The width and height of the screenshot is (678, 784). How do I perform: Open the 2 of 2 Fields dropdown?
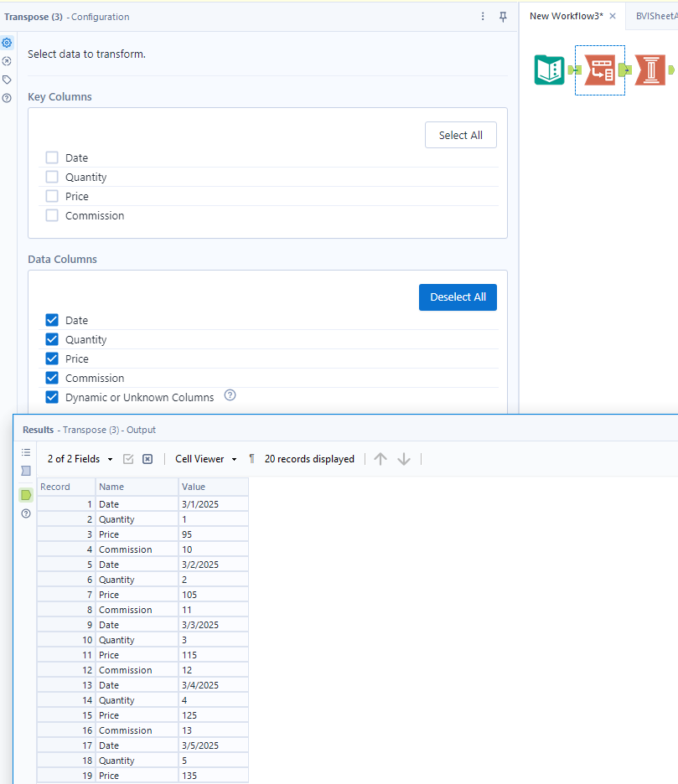[80, 459]
